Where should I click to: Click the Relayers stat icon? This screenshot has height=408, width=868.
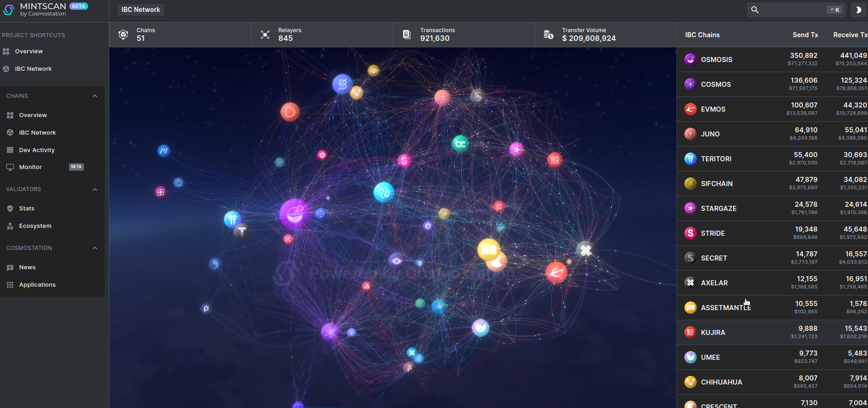[265, 34]
